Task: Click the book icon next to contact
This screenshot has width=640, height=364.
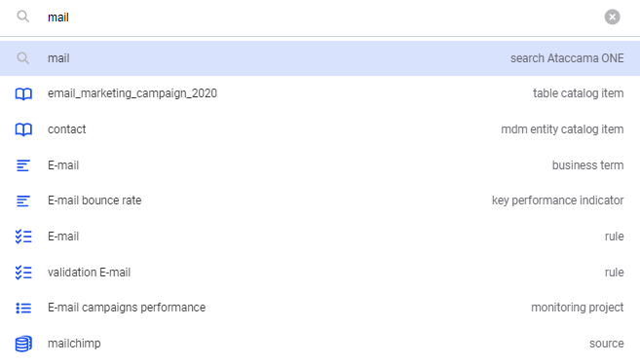Action: click(x=23, y=129)
